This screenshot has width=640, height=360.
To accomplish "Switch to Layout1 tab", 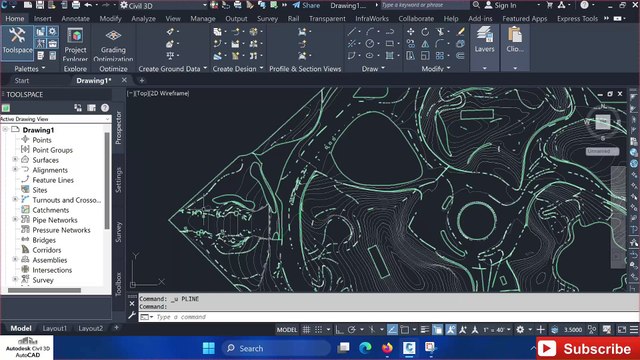I will 55,328.
